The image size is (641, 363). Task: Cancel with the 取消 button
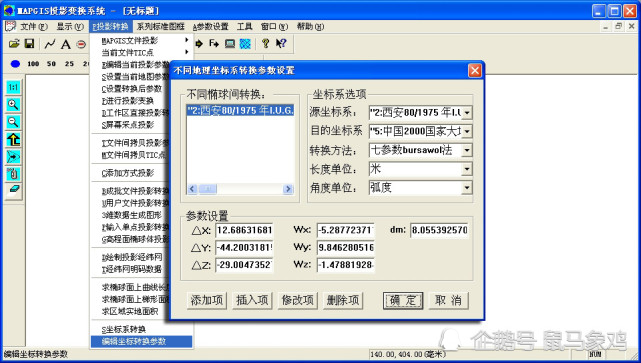tap(448, 300)
